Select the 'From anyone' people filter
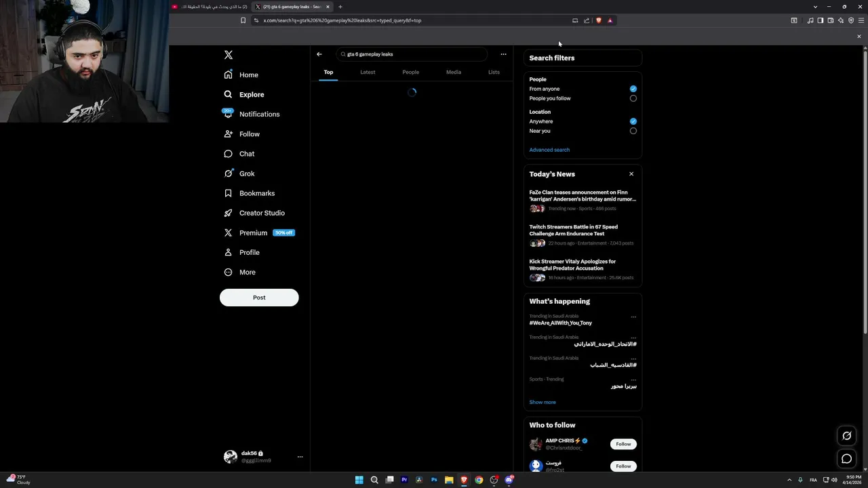The width and height of the screenshot is (868, 488). 633,89
